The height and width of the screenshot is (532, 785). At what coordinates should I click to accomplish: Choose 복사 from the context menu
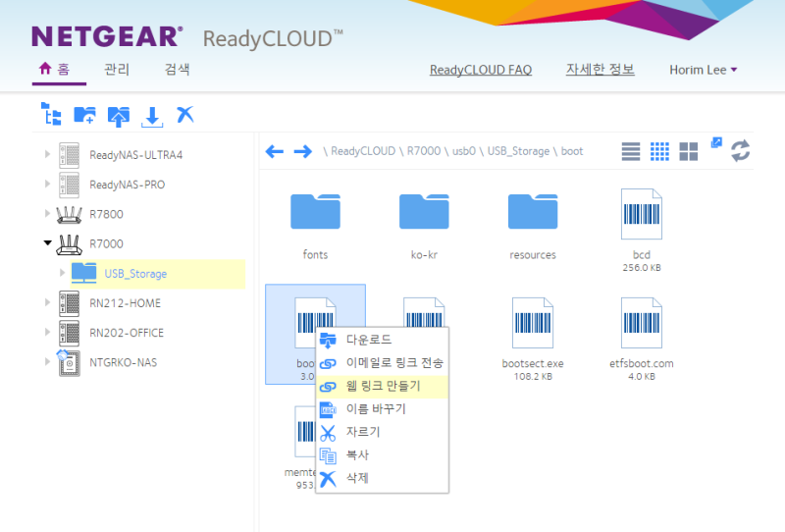(382, 454)
